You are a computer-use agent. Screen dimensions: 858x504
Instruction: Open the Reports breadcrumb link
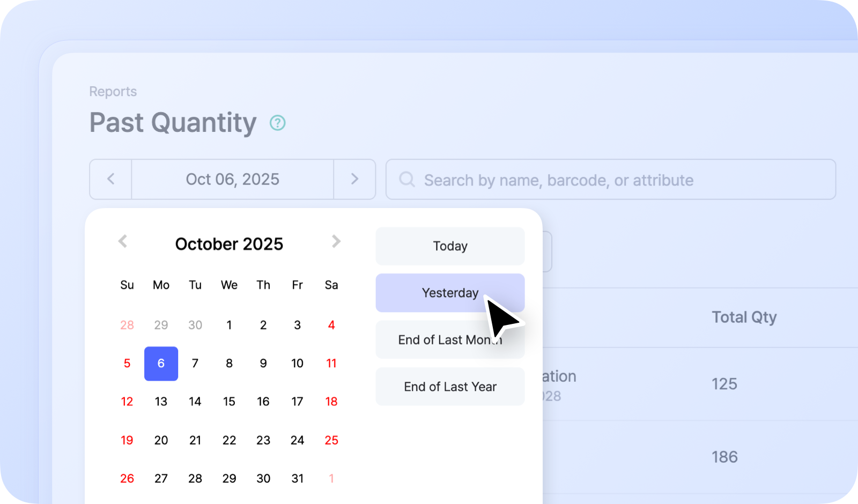coord(113,92)
